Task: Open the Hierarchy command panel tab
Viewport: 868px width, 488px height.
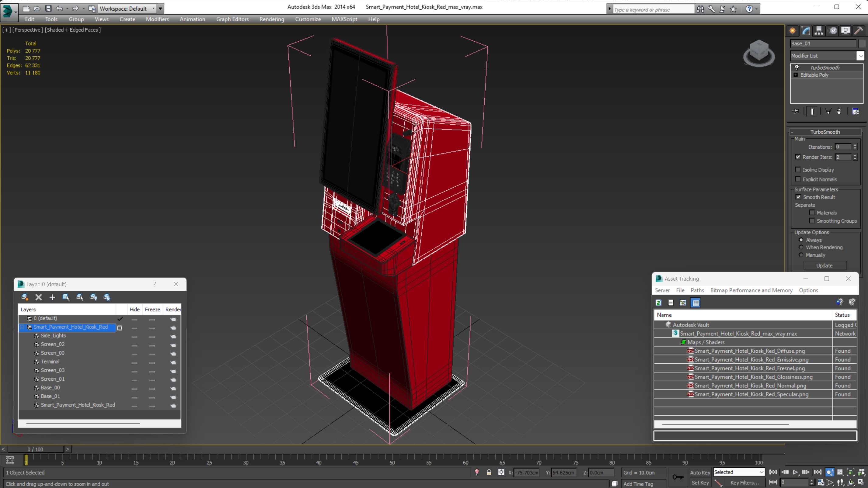Action: [x=819, y=31]
